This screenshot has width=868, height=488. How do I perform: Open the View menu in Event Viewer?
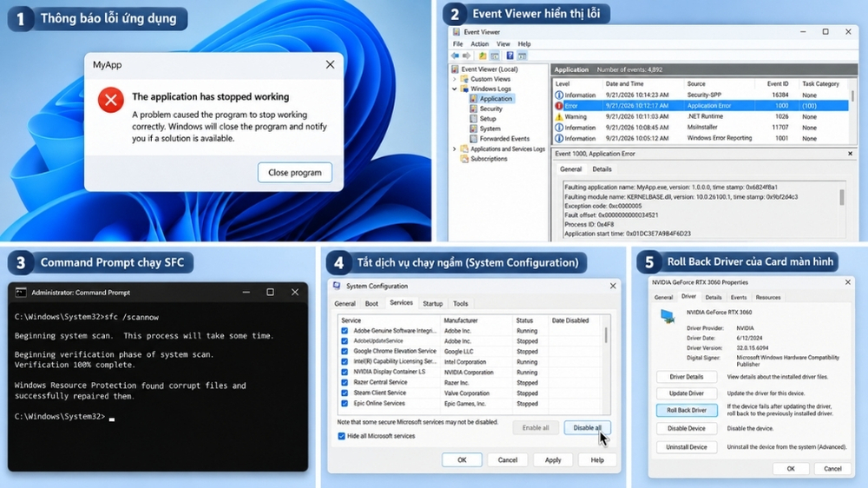point(503,43)
